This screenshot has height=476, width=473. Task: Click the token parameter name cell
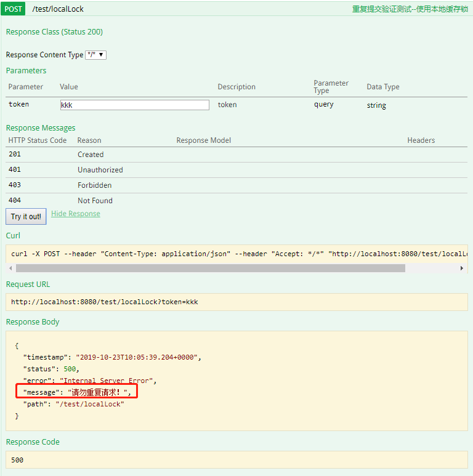click(x=19, y=105)
